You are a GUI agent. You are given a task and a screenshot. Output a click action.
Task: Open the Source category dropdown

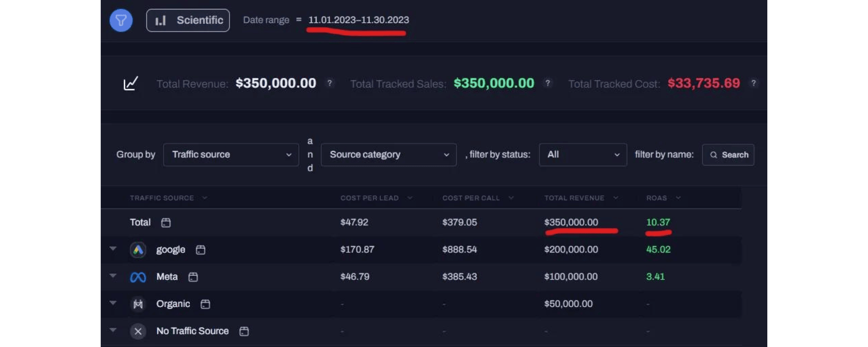[x=389, y=155]
